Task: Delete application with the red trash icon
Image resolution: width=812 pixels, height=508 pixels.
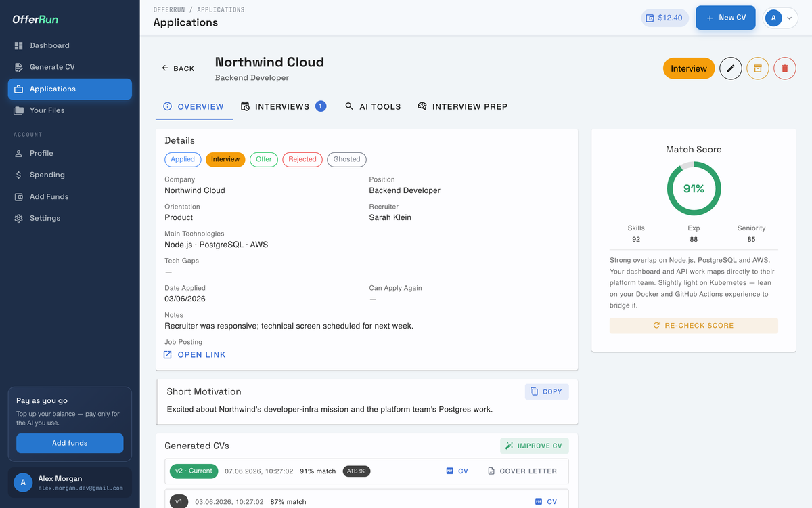Action: click(x=785, y=68)
